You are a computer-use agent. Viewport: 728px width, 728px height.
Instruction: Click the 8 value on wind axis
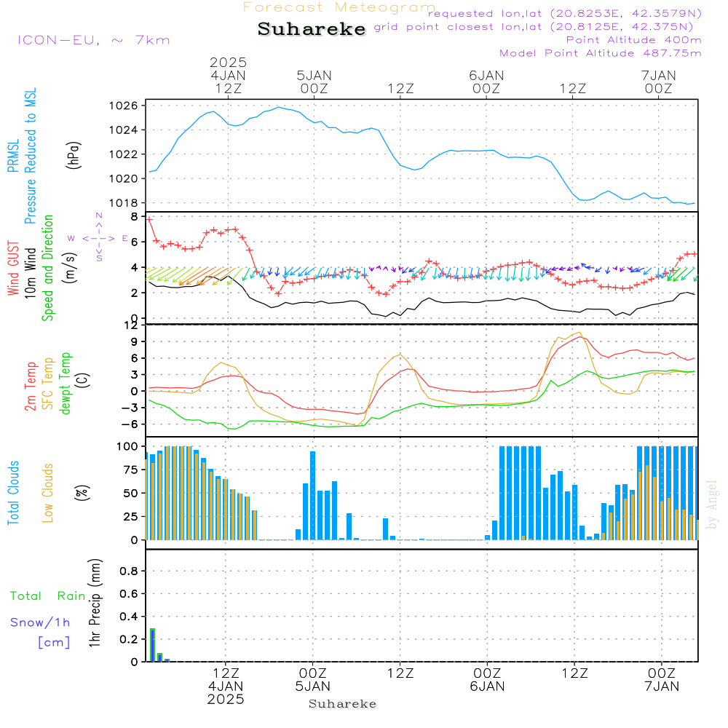(134, 217)
